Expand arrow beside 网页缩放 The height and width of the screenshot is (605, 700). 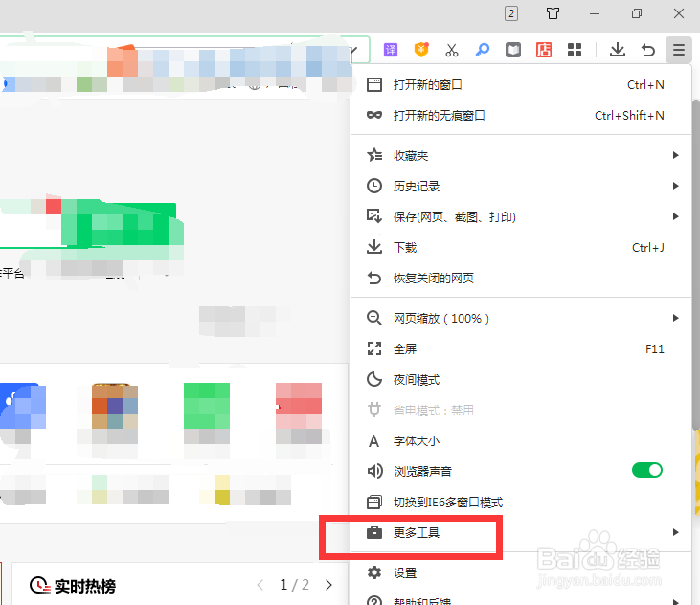click(x=675, y=318)
